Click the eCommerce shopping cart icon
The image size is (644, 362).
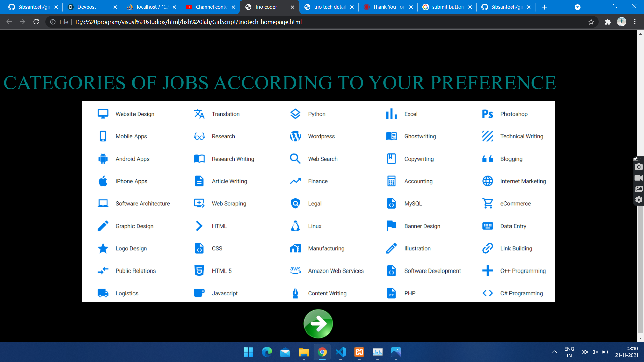[487, 203]
